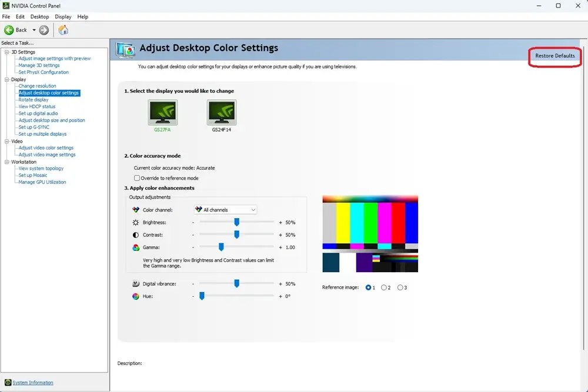This screenshot has height=392, width=588.
Task: Click the Digital vibrance plus sign
Action: tap(280, 284)
